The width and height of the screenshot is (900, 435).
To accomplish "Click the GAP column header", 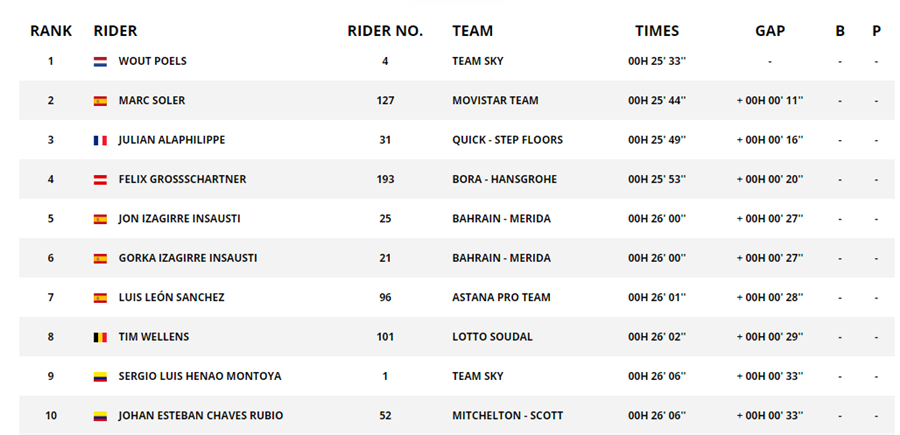I will [x=770, y=31].
